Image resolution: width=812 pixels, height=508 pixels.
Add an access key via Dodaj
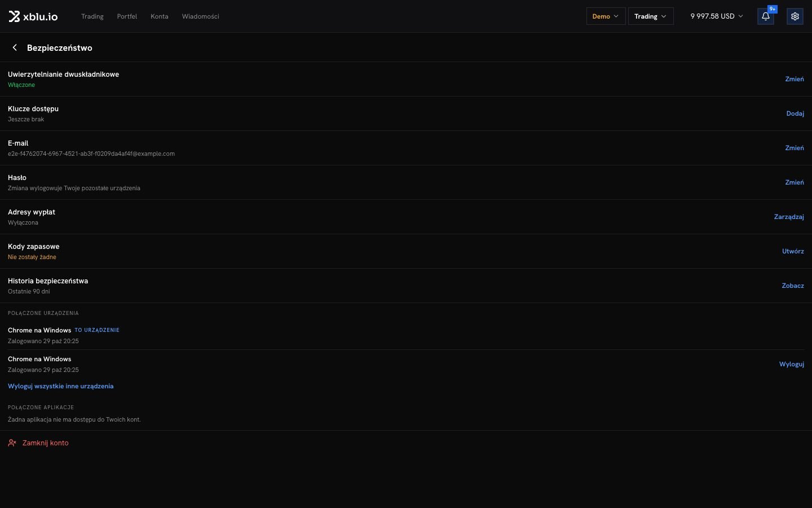pyautogui.click(x=795, y=113)
